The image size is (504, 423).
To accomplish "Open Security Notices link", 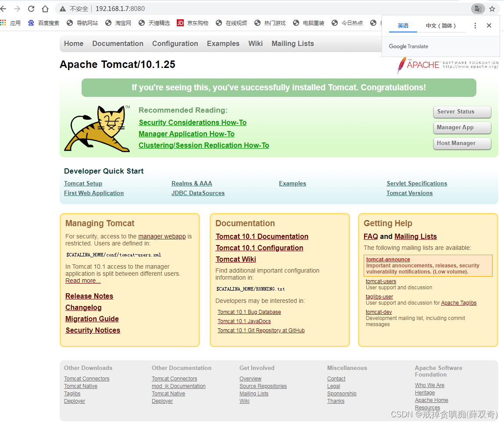I will (x=93, y=330).
